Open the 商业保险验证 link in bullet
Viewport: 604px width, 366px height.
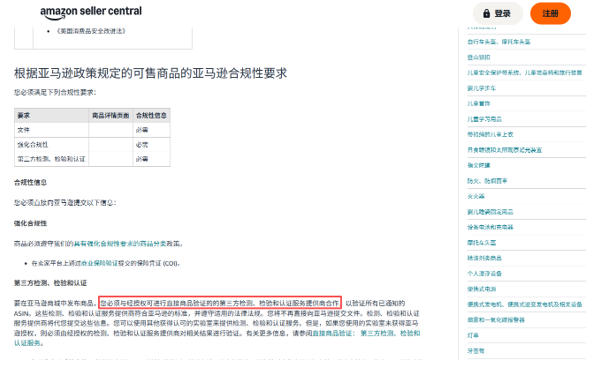pyautogui.click(x=99, y=263)
